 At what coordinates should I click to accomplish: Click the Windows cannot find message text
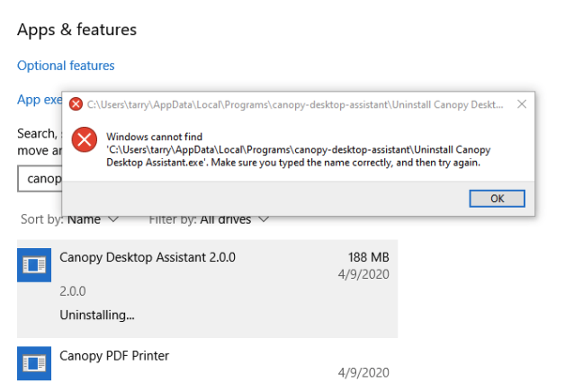(x=299, y=149)
